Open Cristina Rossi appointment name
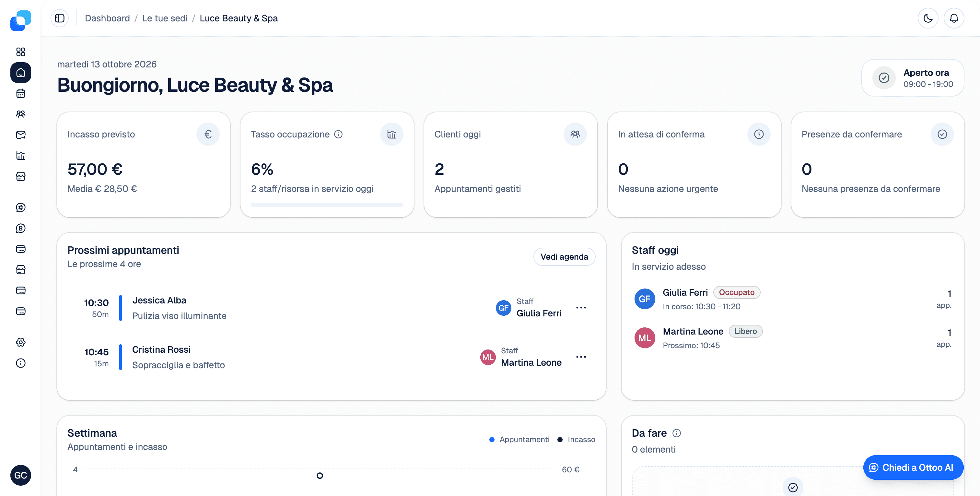The height and width of the screenshot is (496, 980). 161,349
